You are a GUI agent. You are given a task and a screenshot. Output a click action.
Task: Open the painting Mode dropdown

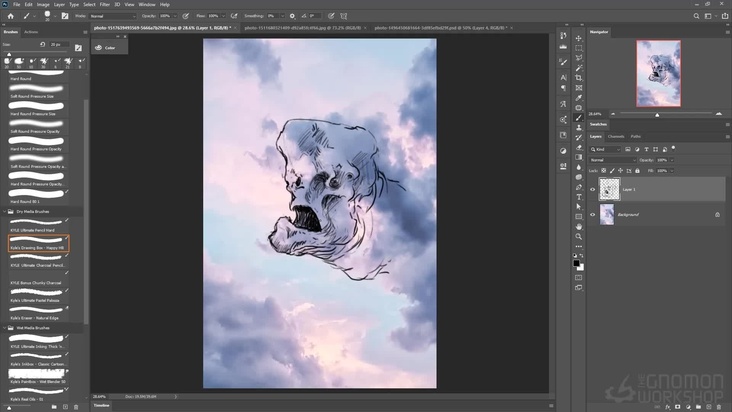coord(112,16)
